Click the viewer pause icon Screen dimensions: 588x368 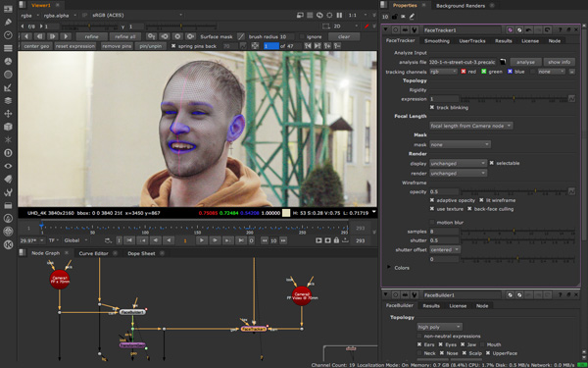click(339, 16)
